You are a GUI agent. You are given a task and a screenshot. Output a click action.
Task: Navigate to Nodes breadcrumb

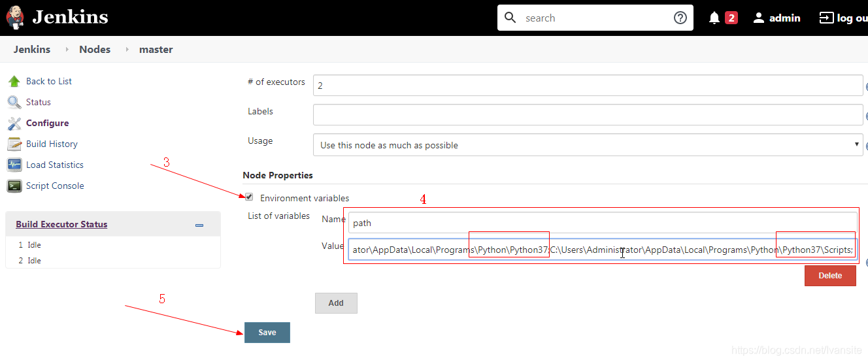coord(95,50)
